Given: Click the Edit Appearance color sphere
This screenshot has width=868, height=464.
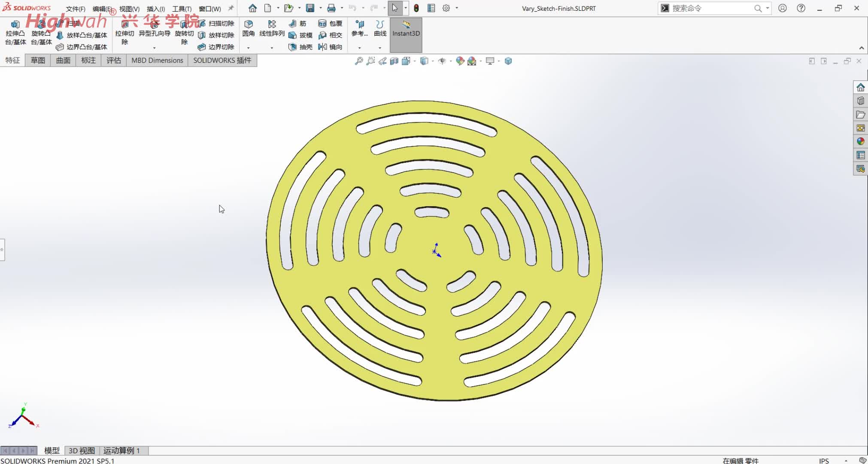Looking at the screenshot, I should [x=460, y=61].
